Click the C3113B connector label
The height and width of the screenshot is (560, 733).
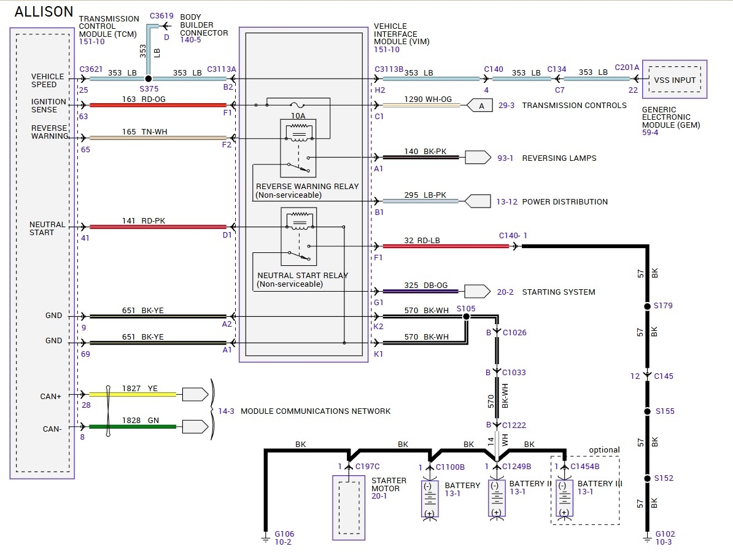click(389, 69)
